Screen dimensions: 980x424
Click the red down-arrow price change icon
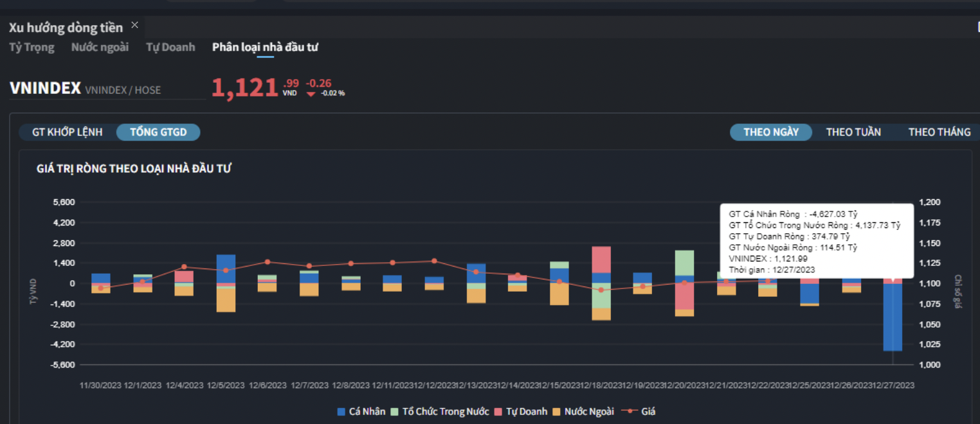click(x=311, y=94)
